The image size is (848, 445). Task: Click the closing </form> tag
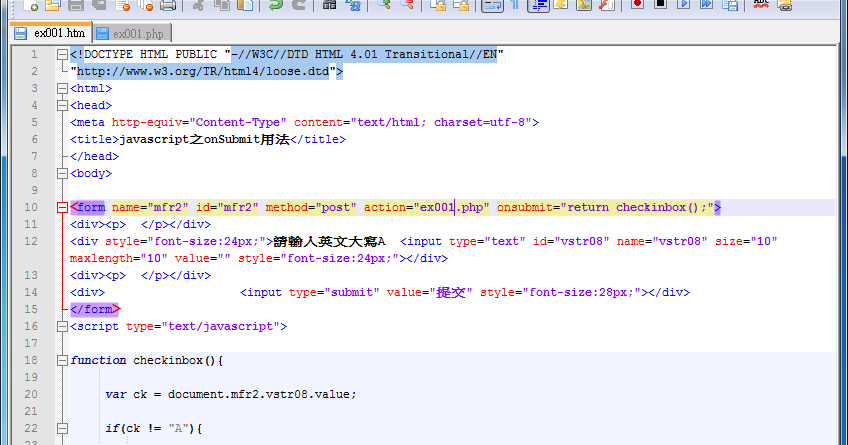(x=95, y=309)
